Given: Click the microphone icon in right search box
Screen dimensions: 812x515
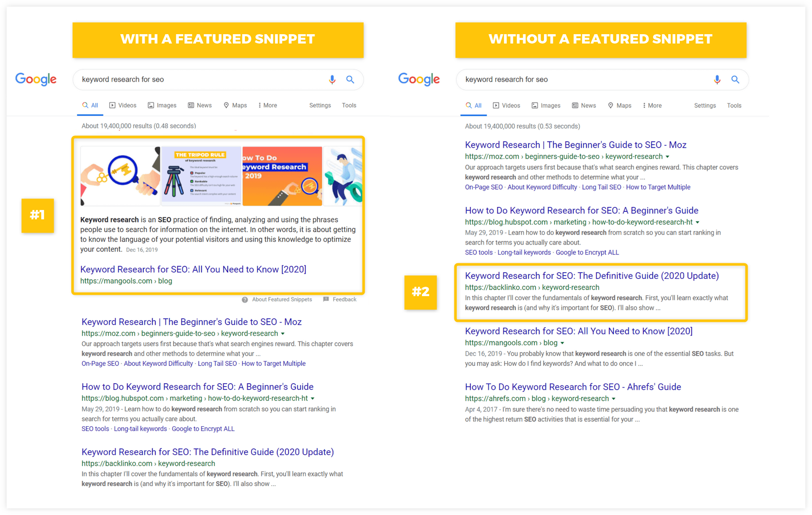Looking at the screenshot, I should [x=717, y=79].
